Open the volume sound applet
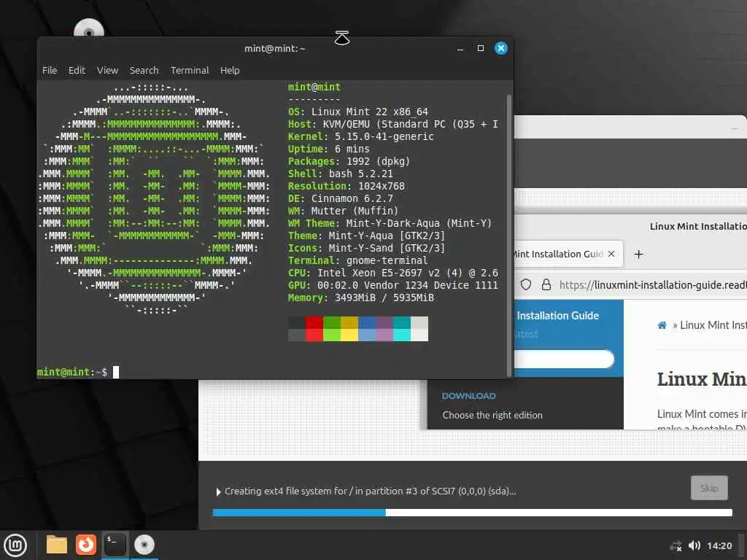Image resolution: width=747 pixels, height=560 pixels. (694, 545)
